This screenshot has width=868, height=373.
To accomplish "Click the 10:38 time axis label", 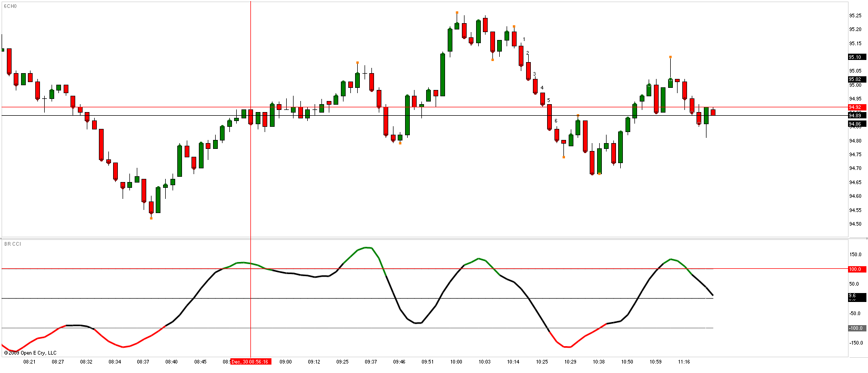I will [x=599, y=362].
